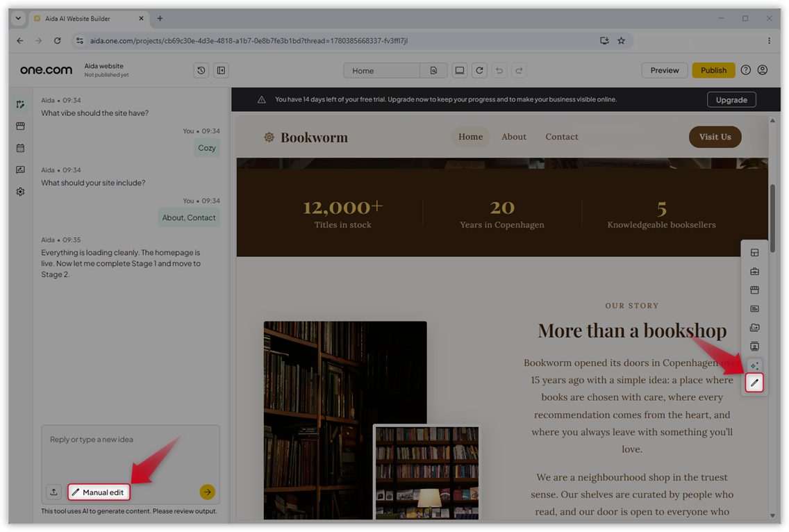Toggle the chat panel layout icon
The image size is (789, 532).
[221, 70]
